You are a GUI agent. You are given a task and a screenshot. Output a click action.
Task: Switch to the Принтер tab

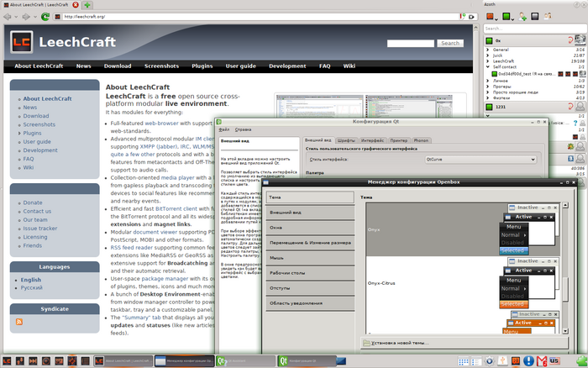[398, 140]
